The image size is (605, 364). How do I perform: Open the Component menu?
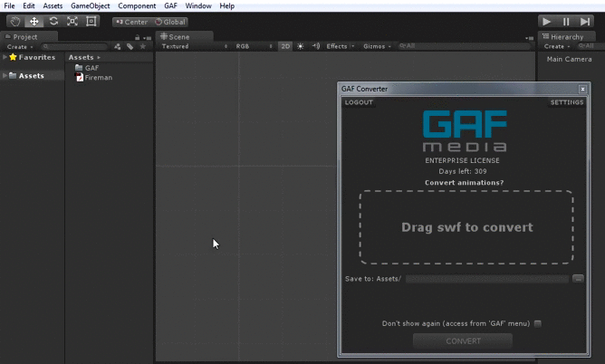(x=137, y=5)
